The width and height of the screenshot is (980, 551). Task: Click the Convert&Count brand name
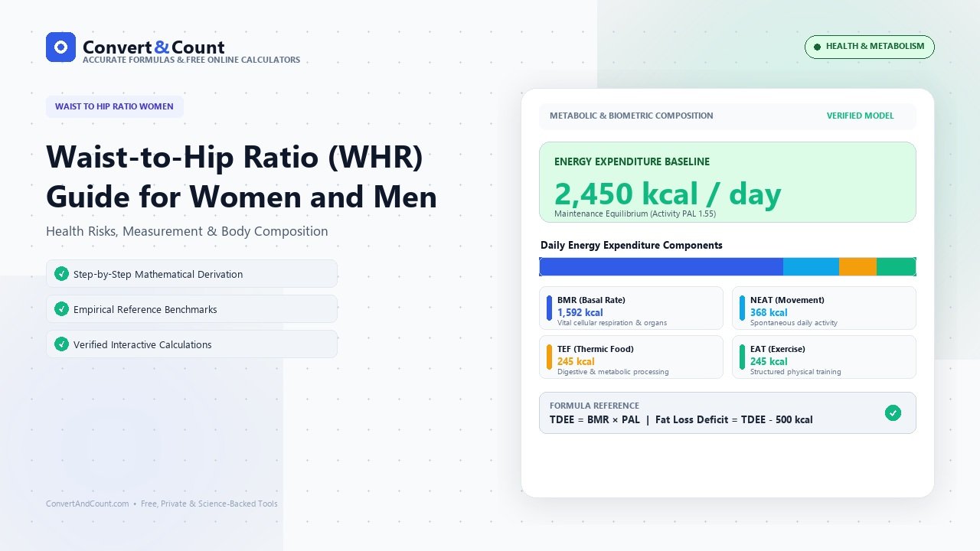[x=153, y=47]
